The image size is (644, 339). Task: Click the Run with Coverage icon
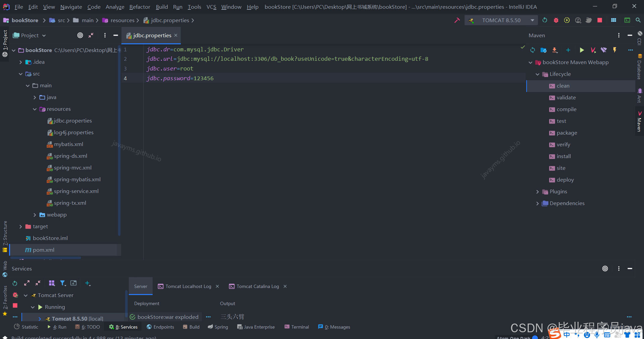[x=567, y=20]
